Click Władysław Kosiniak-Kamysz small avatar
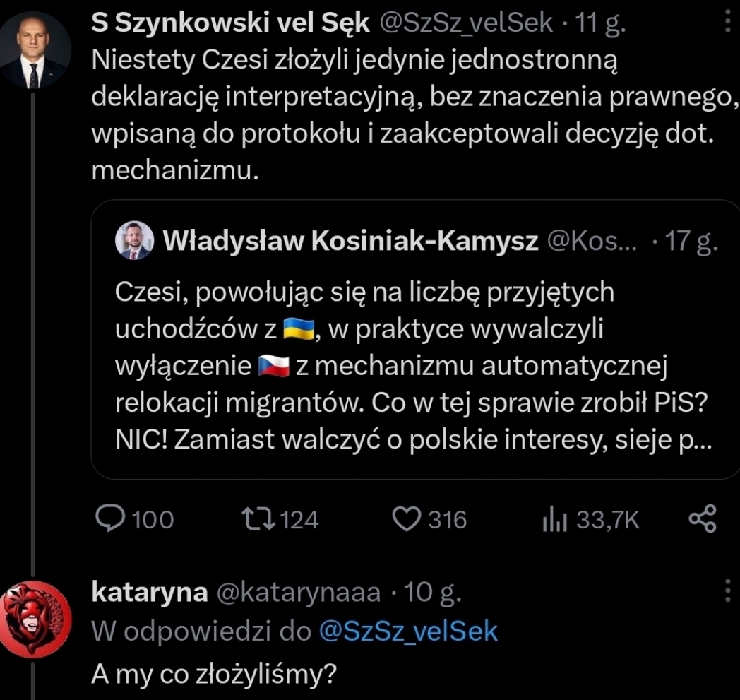Image resolution: width=740 pixels, height=700 pixels. pyautogui.click(x=133, y=242)
